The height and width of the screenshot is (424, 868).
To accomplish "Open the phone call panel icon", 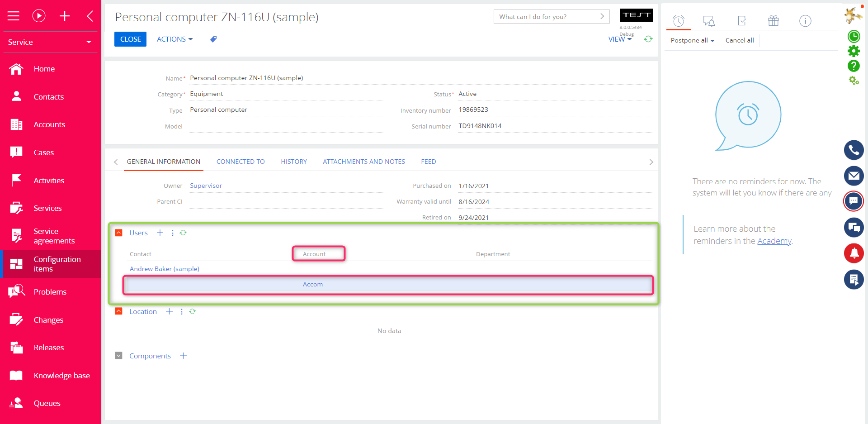I will pyautogui.click(x=854, y=150).
